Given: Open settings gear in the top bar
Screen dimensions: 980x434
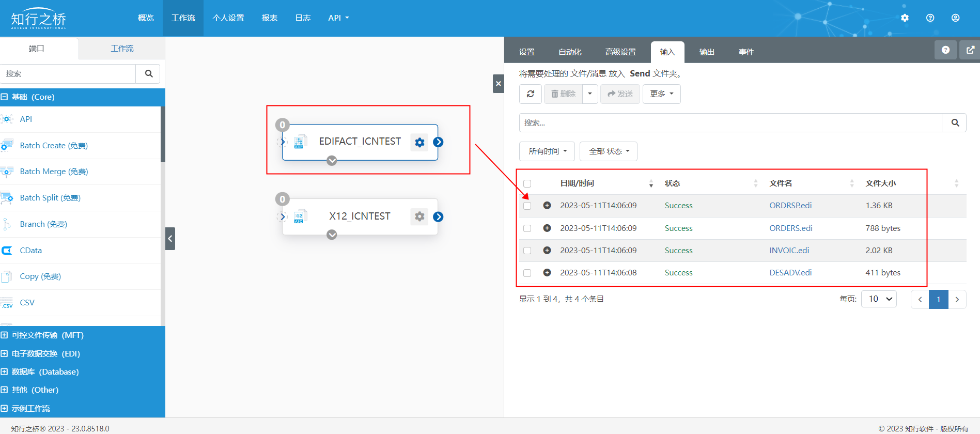Looking at the screenshot, I should [905, 18].
